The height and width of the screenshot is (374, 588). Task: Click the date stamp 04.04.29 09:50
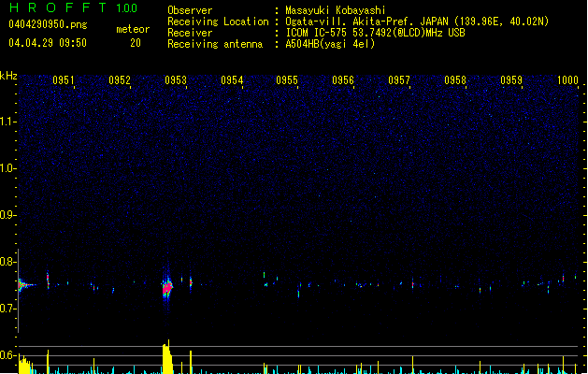(x=48, y=43)
